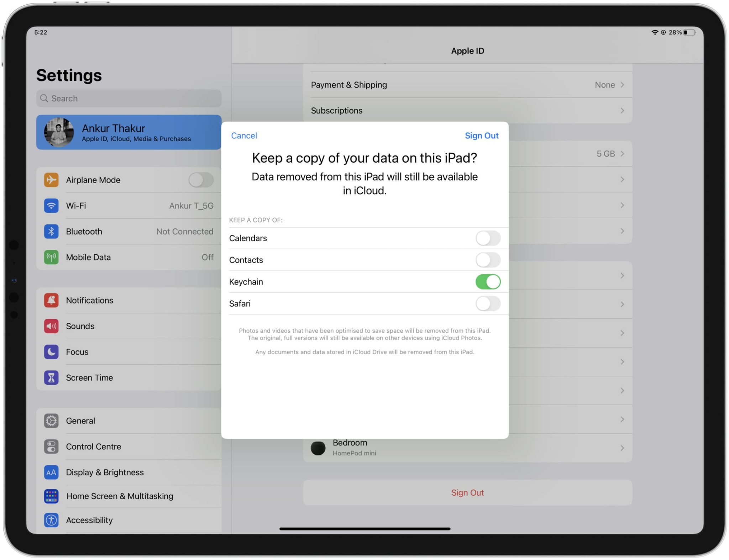Click the Sign Out button in dialog
This screenshot has height=560, width=729.
[x=482, y=135]
